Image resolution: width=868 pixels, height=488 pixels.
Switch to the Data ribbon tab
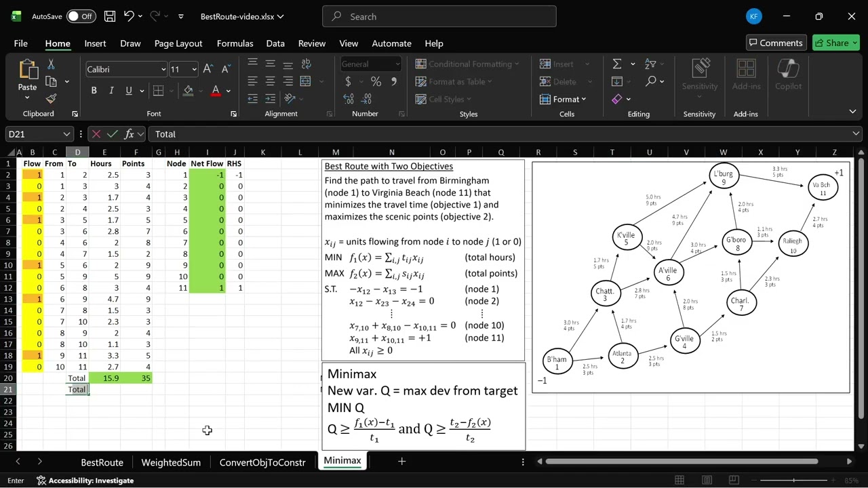pyautogui.click(x=275, y=43)
